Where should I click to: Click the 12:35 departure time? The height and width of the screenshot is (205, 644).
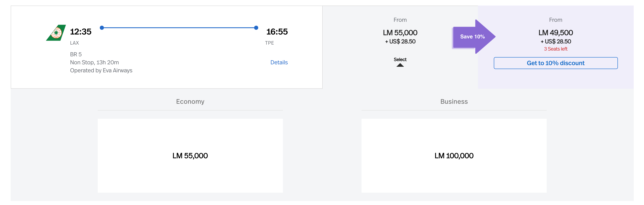(x=80, y=32)
